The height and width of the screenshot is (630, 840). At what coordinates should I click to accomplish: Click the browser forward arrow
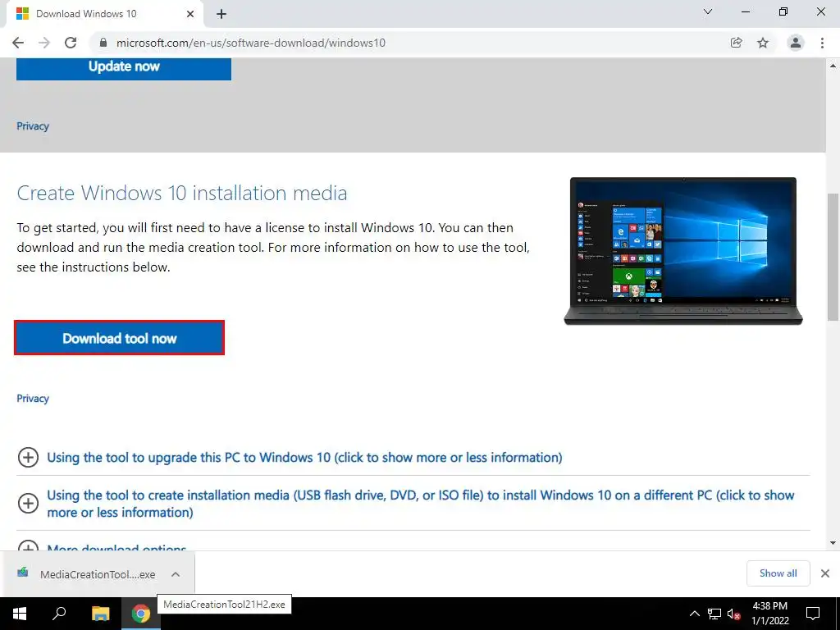click(x=44, y=43)
